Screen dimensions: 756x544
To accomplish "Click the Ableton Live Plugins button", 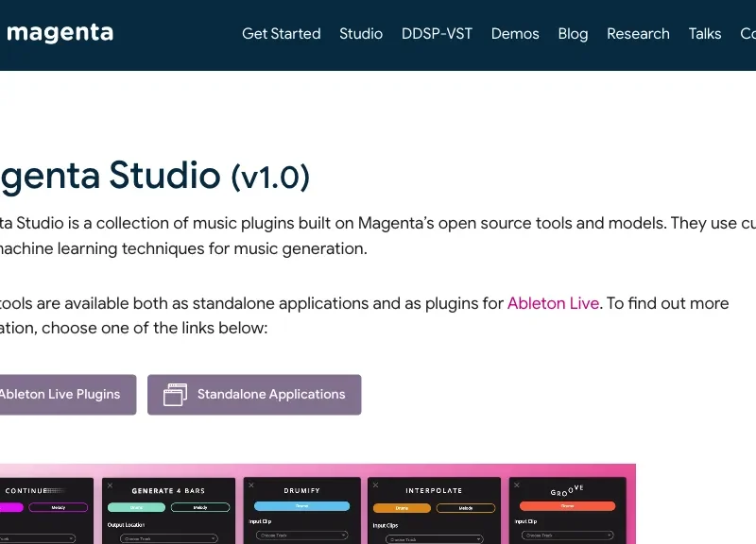I will pyautogui.click(x=57, y=394).
